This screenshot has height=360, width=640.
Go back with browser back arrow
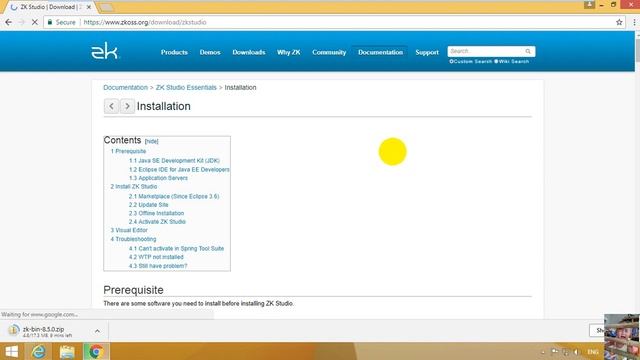click(9, 22)
